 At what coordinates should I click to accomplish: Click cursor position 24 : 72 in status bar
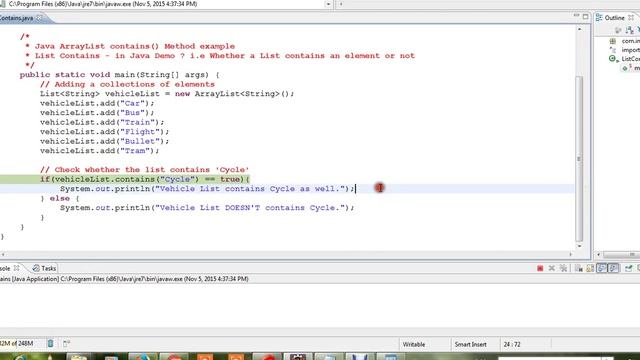[512, 344]
